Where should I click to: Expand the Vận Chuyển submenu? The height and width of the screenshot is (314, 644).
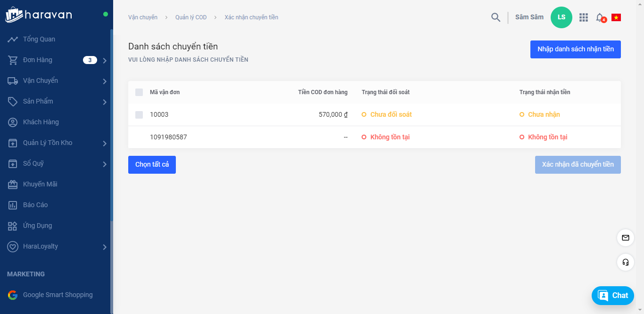[105, 81]
